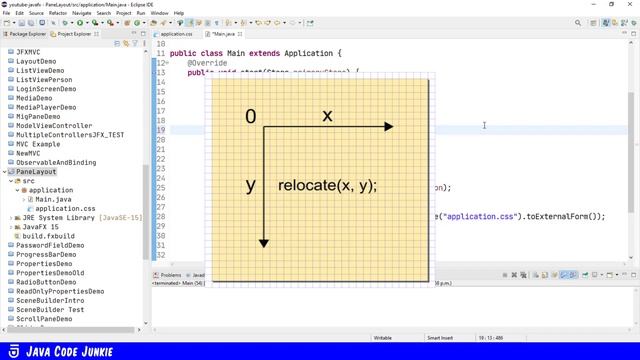This screenshot has width=640, height=360.
Task: Expand the JRE System Library node
Action: 11,218
